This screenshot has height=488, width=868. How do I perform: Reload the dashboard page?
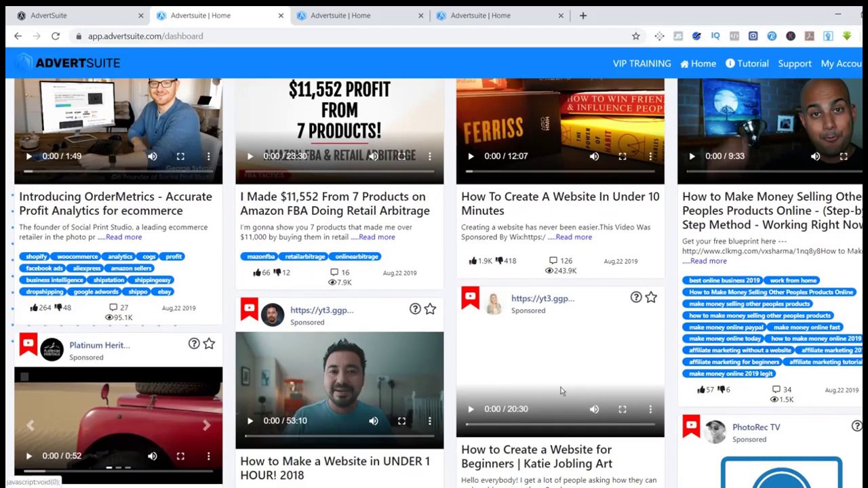[x=55, y=36]
